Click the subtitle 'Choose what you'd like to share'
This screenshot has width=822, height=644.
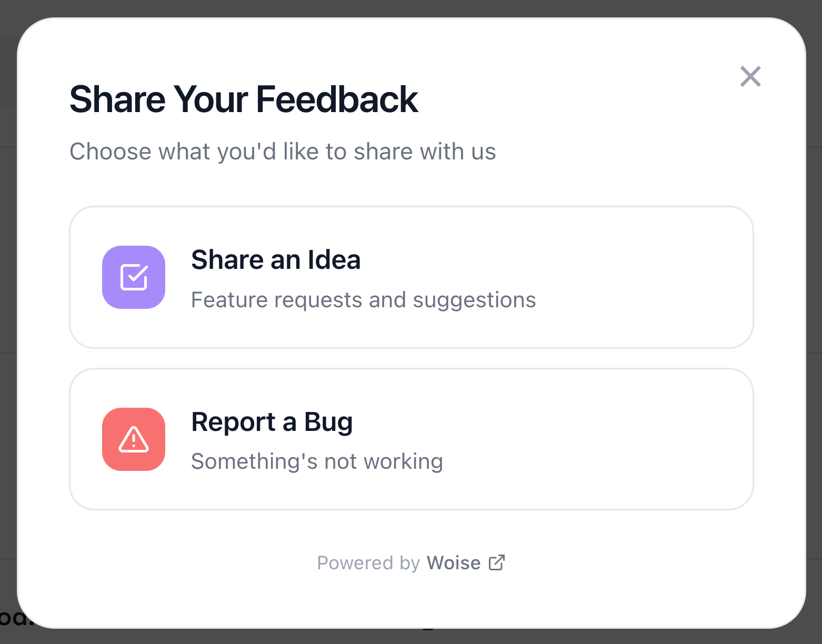tap(283, 151)
